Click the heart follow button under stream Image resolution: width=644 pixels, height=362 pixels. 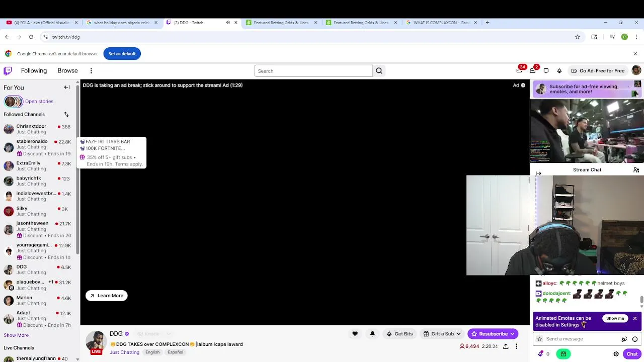point(355,334)
